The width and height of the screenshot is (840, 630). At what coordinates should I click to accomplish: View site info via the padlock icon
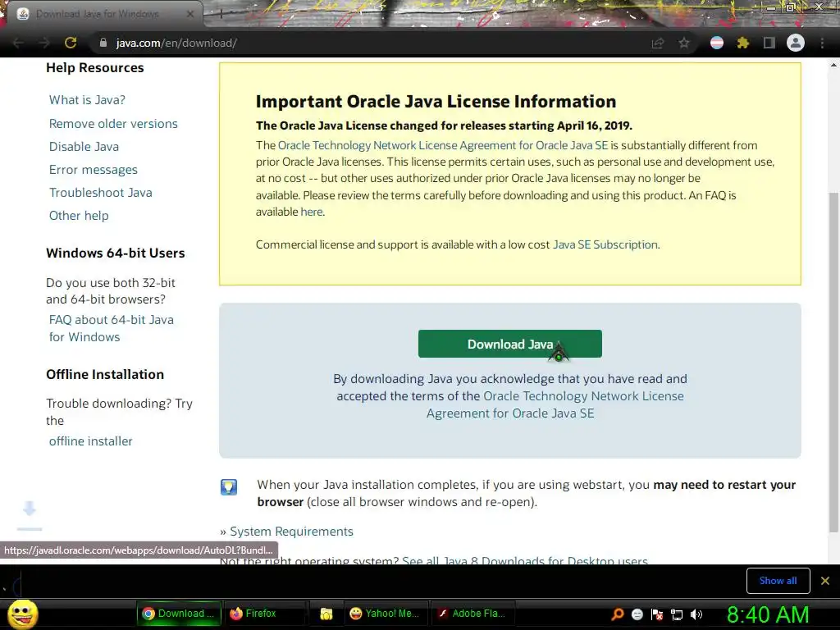tap(103, 43)
